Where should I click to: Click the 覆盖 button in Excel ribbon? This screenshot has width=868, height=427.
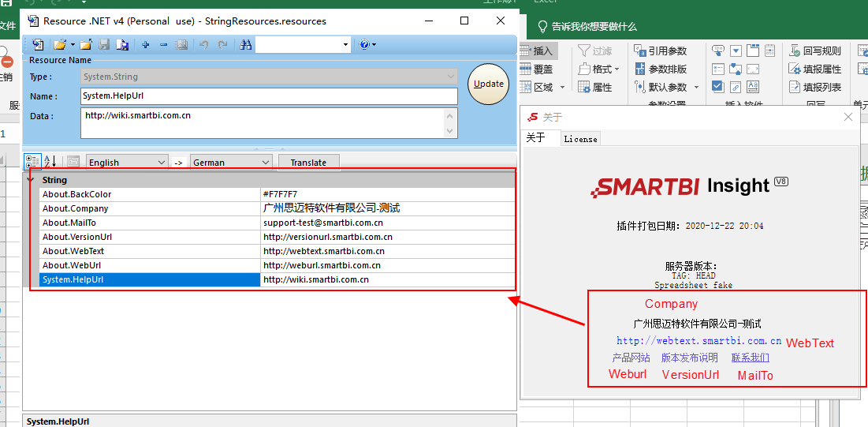tap(536, 69)
